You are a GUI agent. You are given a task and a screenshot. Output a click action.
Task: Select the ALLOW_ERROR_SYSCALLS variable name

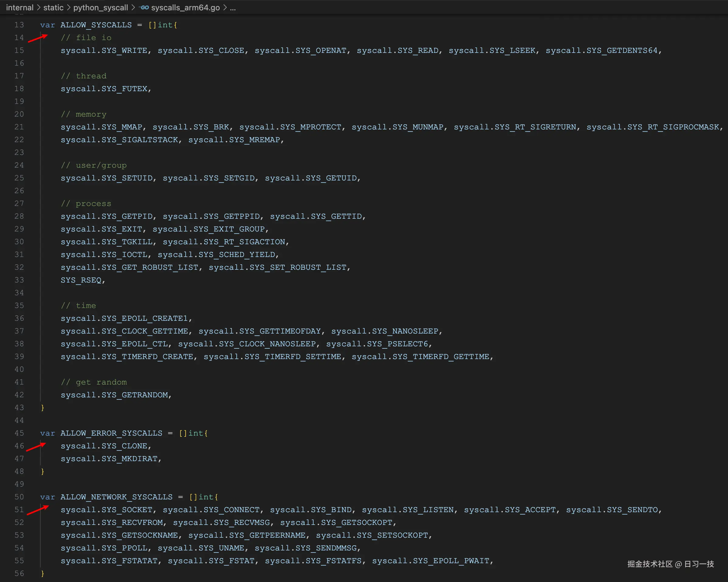click(x=112, y=433)
